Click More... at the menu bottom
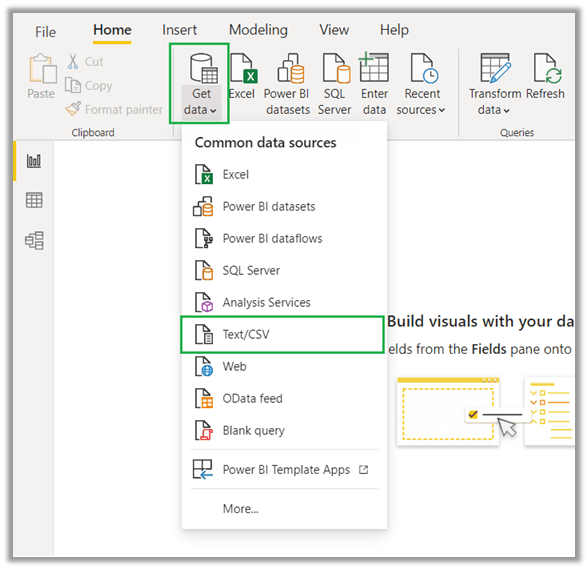This screenshot has height=570, width=588. pyautogui.click(x=240, y=509)
